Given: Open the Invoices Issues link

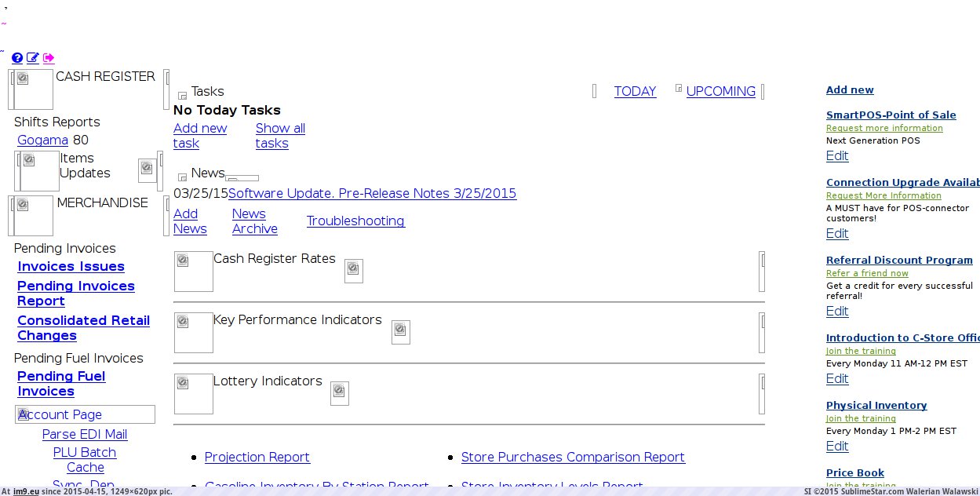Looking at the screenshot, I should click(71, 267).
